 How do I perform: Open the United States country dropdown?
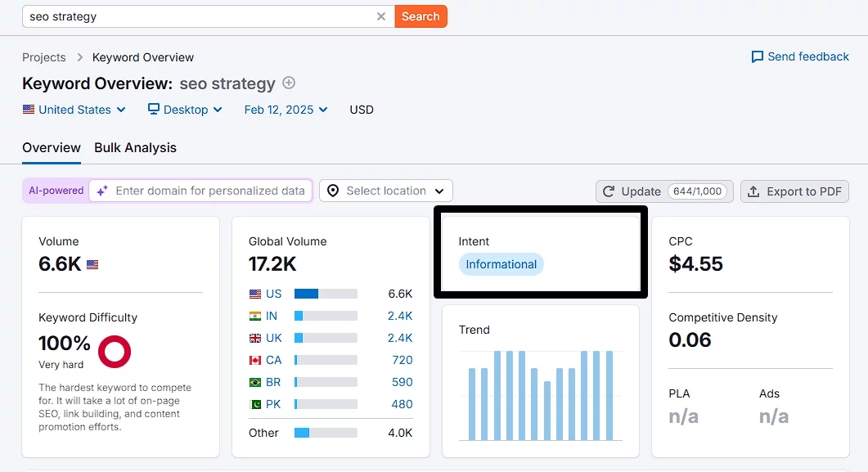click(74, 110)
